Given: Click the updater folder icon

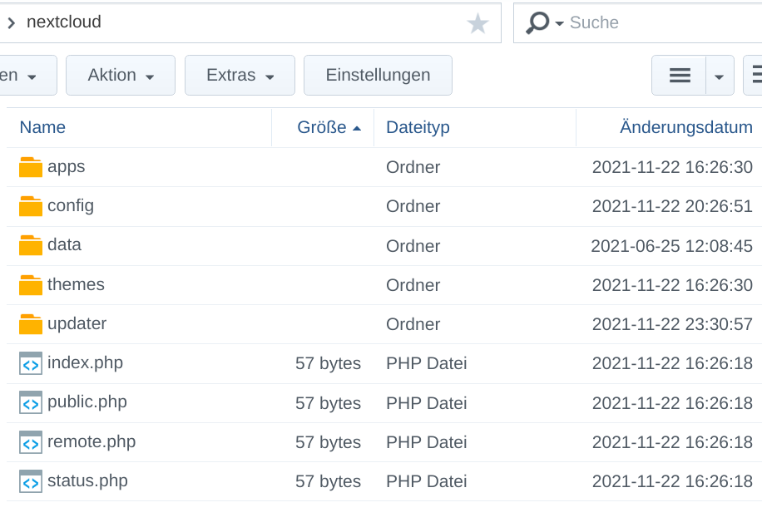Looking at the screenshot, I should [31, 324].
